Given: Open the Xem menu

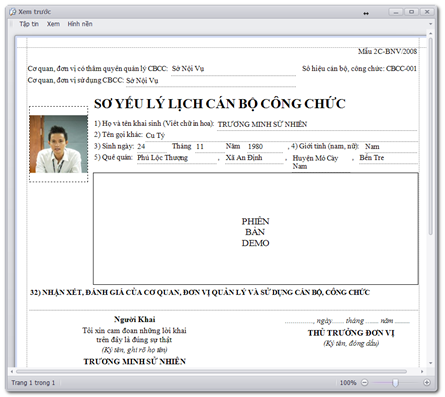Looking at the screenshot, I should [53, 24].
